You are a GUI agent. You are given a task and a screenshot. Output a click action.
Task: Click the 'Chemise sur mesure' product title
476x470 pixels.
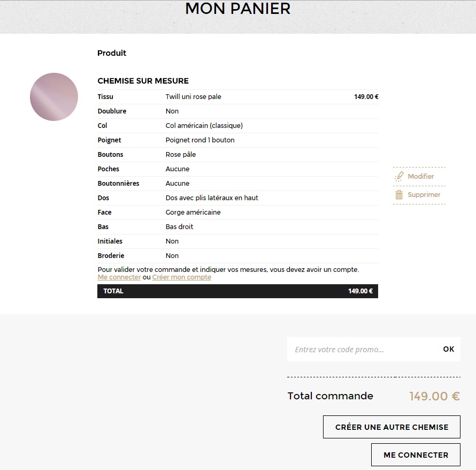143,81
